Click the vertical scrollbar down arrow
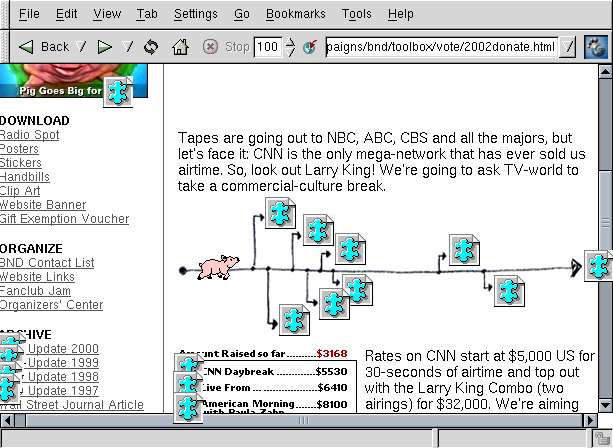The width and height of the screenshot is (613, 448). [605, 405]
